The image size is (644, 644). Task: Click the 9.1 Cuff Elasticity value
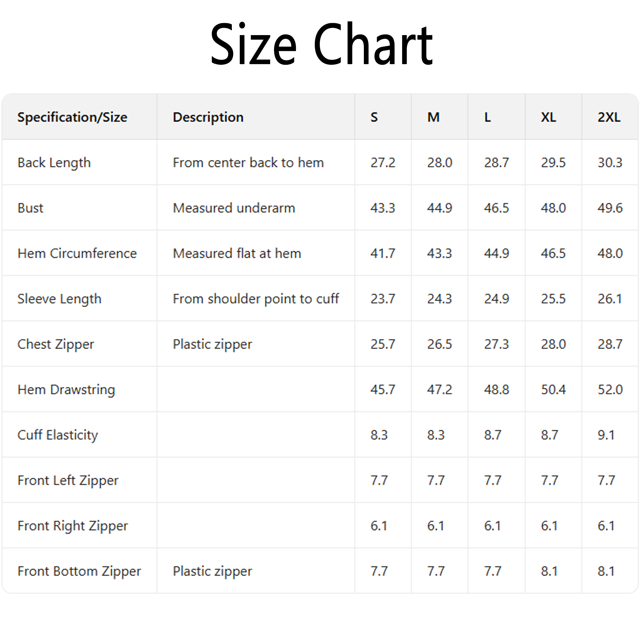pyautogui.click(x=606, y=435)
